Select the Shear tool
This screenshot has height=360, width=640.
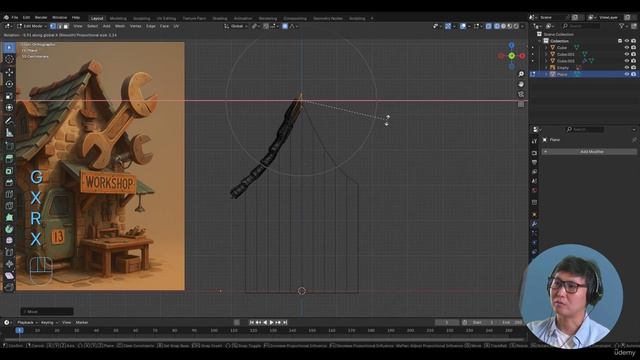[x=9, y=276]
